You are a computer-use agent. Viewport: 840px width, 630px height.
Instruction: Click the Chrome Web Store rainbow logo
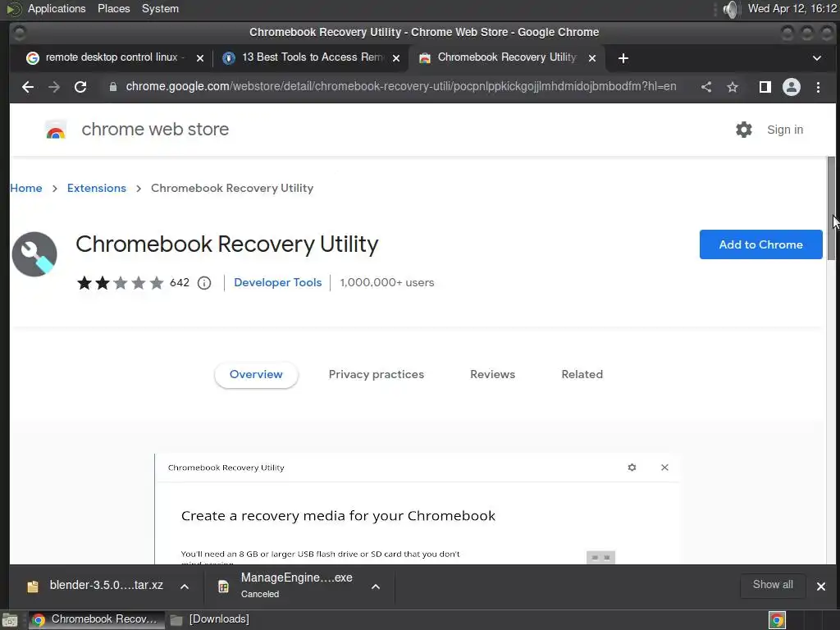click(x=56, y=130)
